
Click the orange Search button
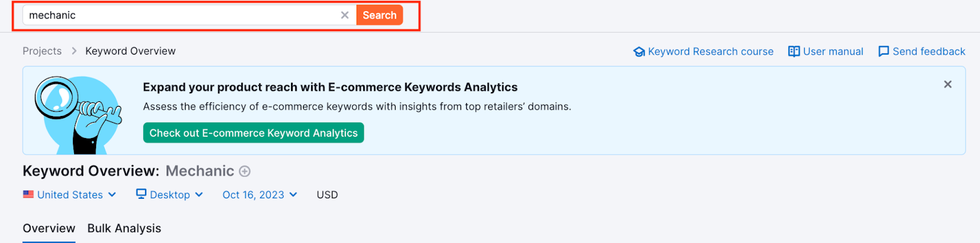pyautogui.click(x=380, y=15)
